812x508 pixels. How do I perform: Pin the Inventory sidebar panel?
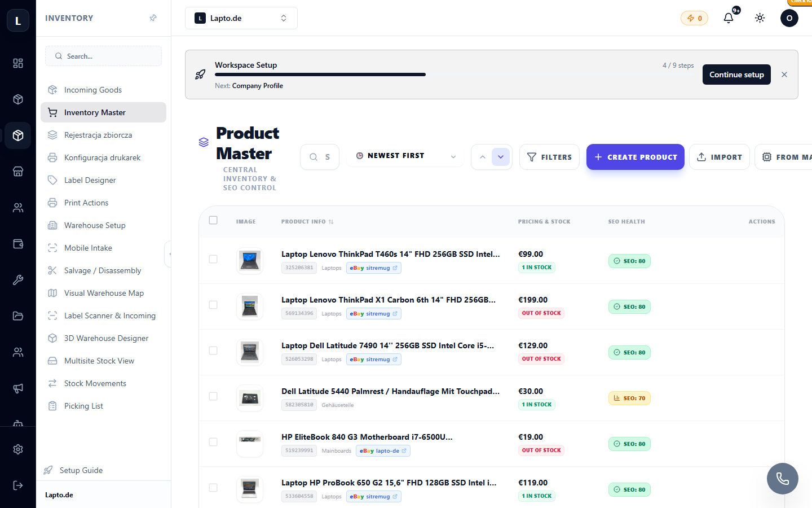153,18
